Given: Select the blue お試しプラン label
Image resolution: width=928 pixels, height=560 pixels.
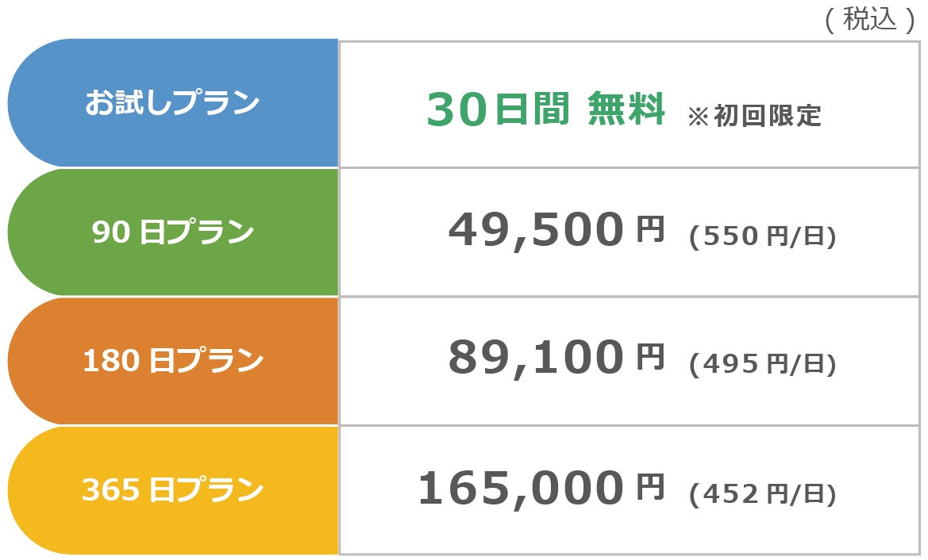Looking at the screenshot, I should click(x=172, y=103).
